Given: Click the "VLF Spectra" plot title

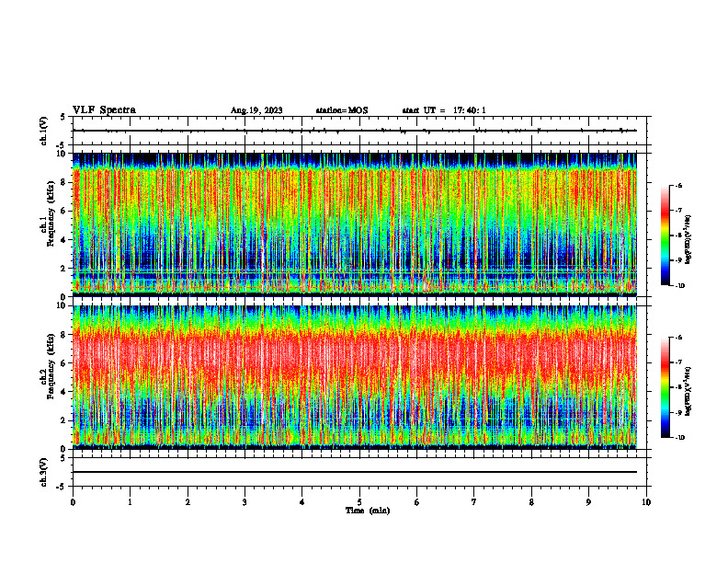Looking at the screenshot, I should [105, 110].
